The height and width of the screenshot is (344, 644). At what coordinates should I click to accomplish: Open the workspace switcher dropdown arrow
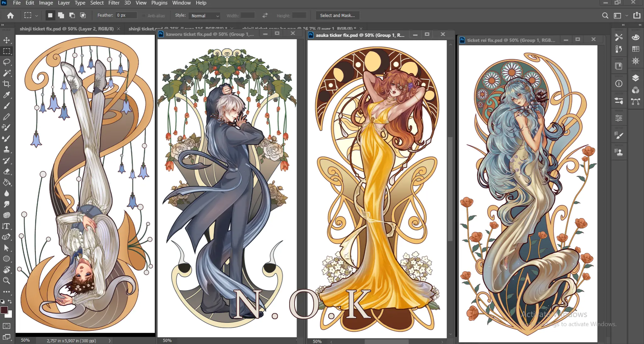click(x=627, y=15)
